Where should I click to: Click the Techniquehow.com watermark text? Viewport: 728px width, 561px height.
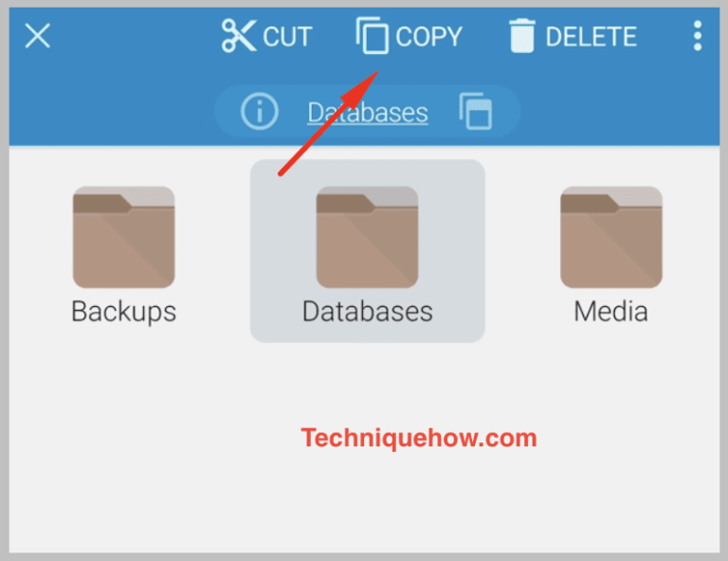point(419,438)
